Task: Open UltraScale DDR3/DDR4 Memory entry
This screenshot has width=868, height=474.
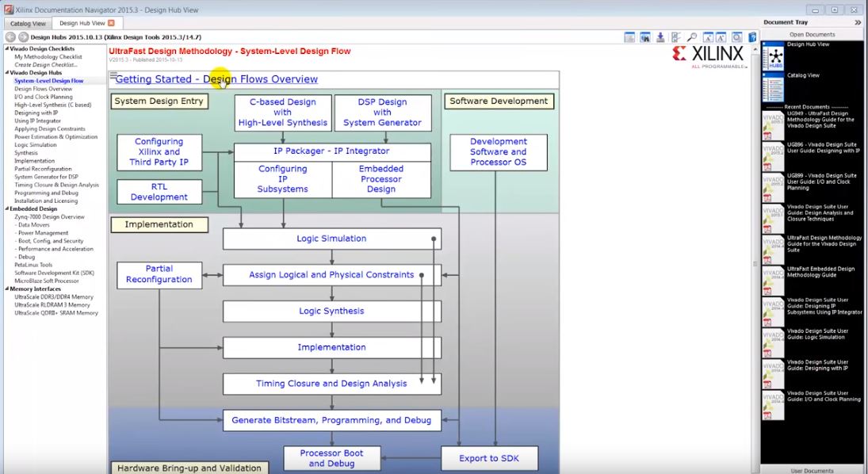Action: 54,296
